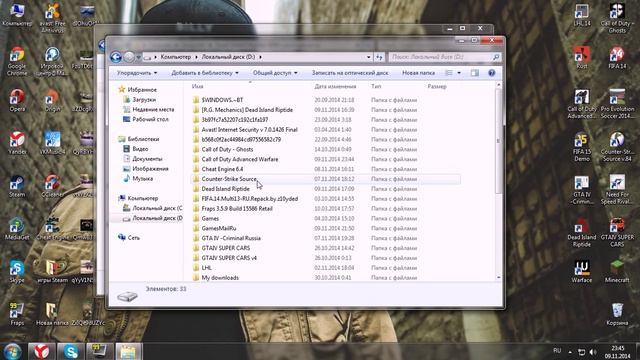This screenshot has height=360, width=640.
Task: Open the view options dropdown arrow
Action: pyautogui.click(x=459, y=73)
